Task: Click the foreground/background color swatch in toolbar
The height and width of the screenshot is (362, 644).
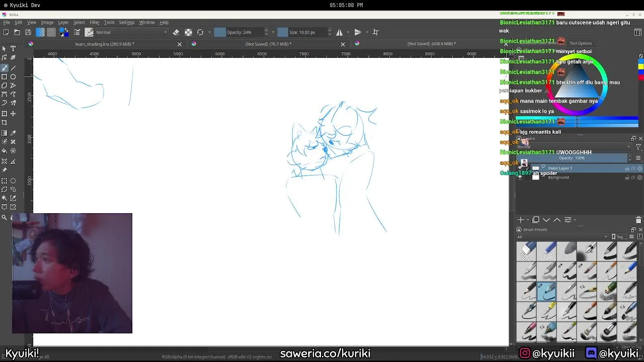Action: 64,32
